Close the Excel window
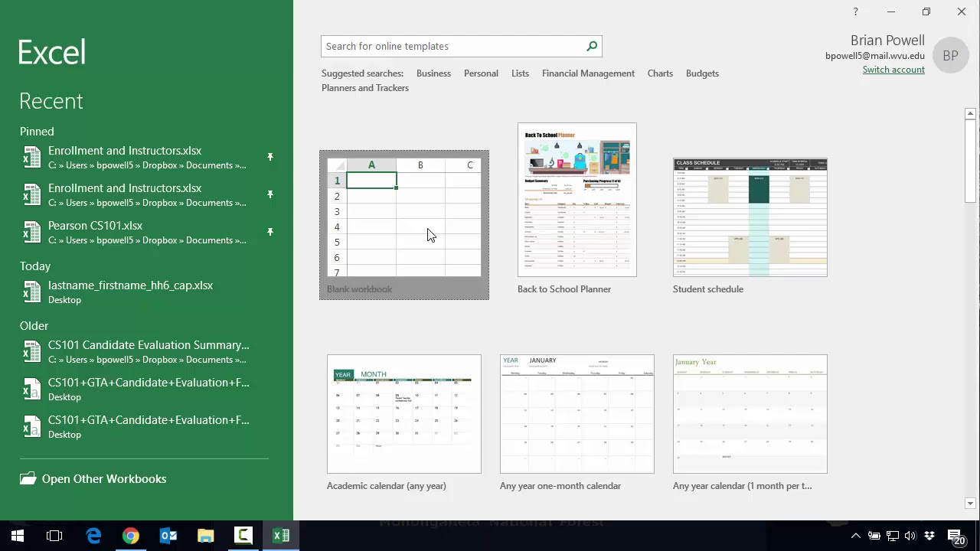The height and width of the screenshot is (551, 980). (962, 11)
